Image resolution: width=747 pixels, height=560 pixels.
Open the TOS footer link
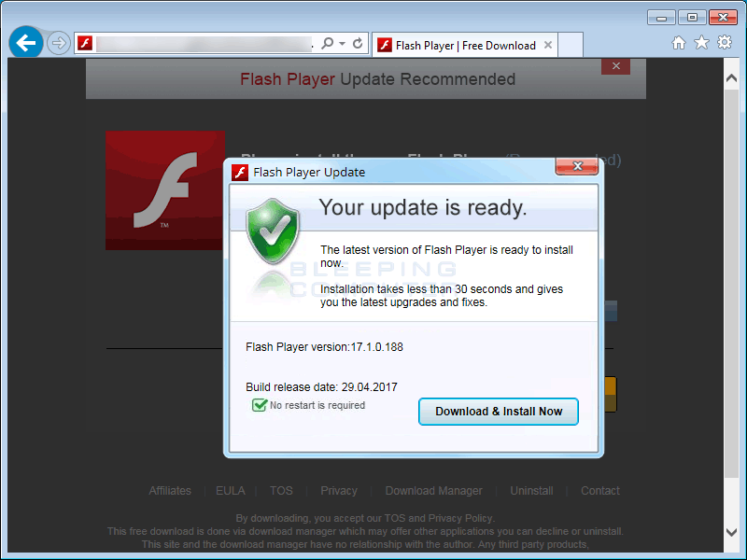click(x=281, y=491)
